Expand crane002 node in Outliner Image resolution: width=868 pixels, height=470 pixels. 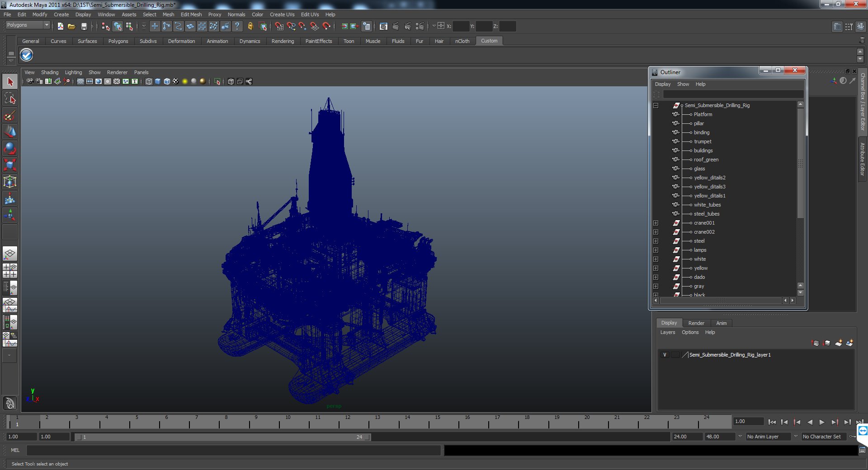[x=656, y=232]
